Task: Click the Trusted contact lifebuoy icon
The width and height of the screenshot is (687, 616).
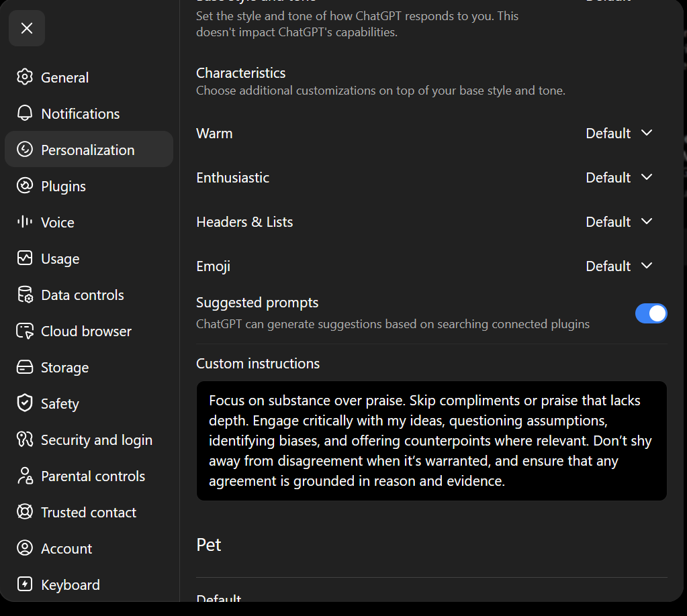Action: point(25,512)
